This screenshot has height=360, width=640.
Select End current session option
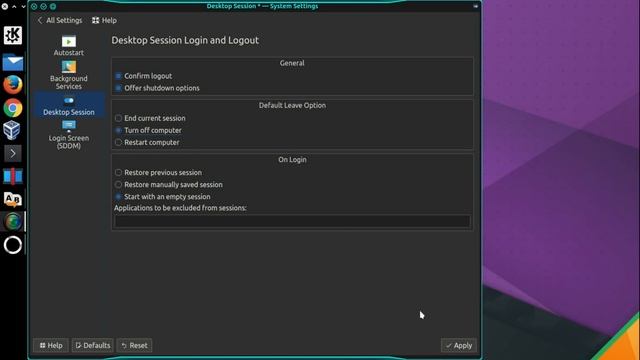(118, 118)
